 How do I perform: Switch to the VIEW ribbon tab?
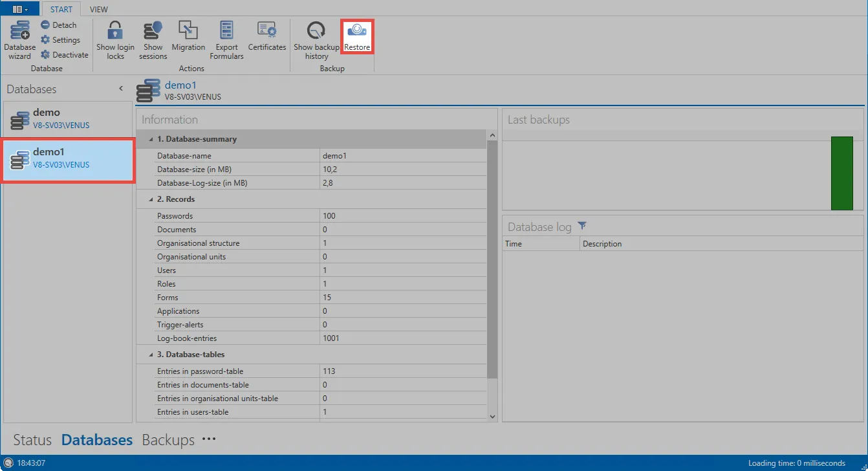[x=99, y=9]
